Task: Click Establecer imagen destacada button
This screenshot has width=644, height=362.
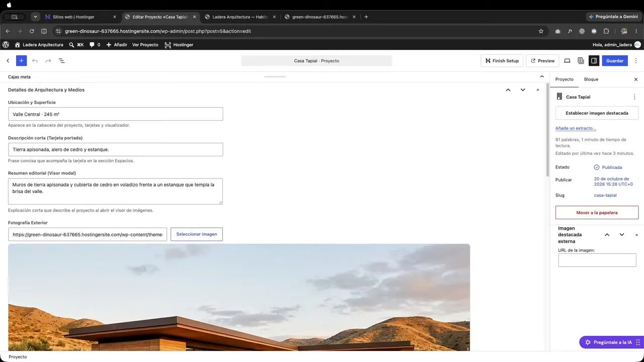Action: pyautogui.click(x=597, y=113)
